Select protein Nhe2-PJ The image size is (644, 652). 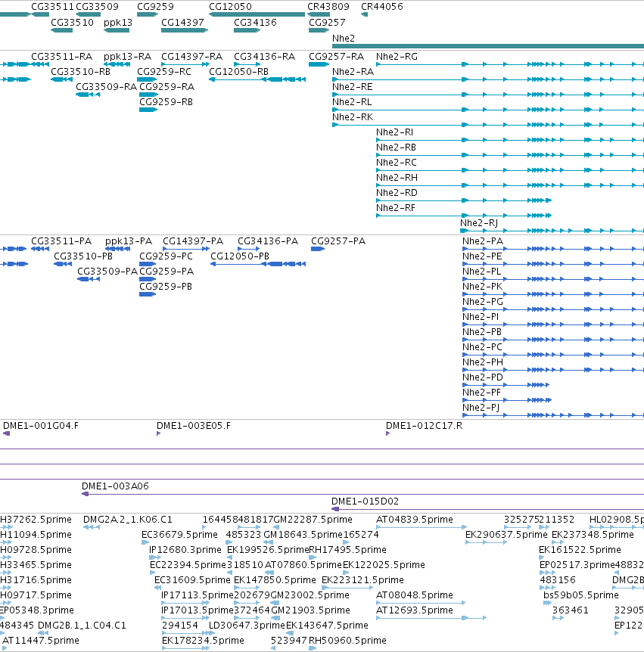481,408
